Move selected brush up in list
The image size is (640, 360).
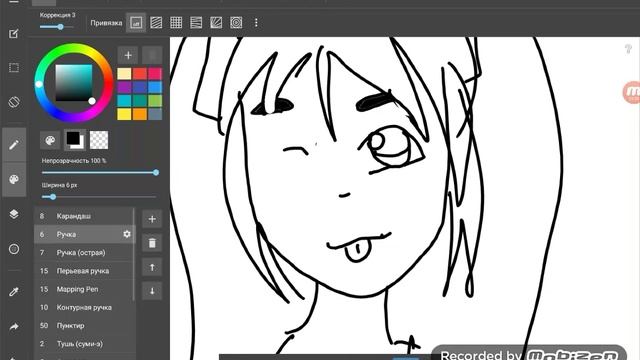point(152,267)
